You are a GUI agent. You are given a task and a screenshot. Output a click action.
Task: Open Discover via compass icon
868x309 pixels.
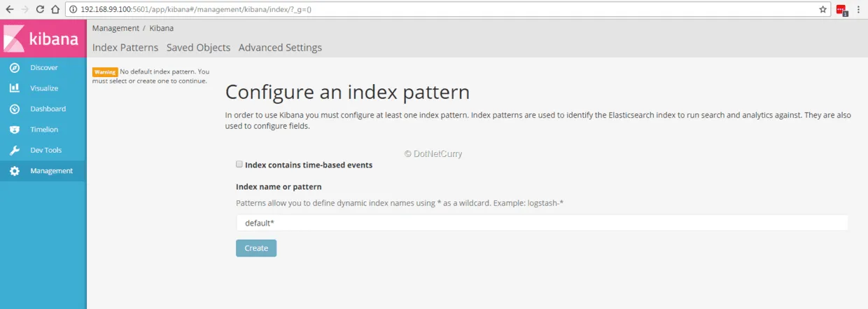pyautogui.click(x=15, y=68)
